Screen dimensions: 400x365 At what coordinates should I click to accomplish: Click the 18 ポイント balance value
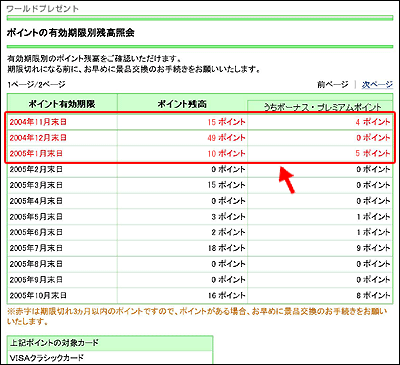(x=226, y=248)
